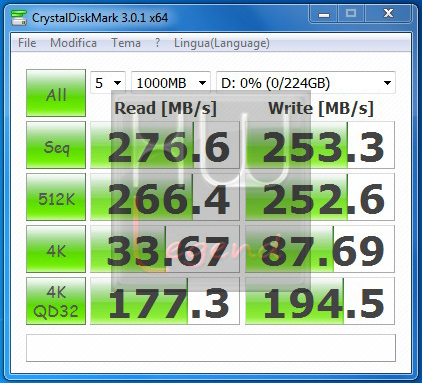The height and width of the screenshot is (383, 422).
Task: Open the File menu
Action: pos(27,43)
